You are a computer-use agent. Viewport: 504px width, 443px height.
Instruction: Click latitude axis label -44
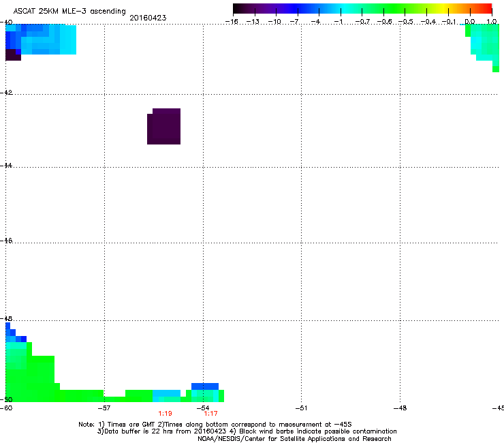point(6,166)
